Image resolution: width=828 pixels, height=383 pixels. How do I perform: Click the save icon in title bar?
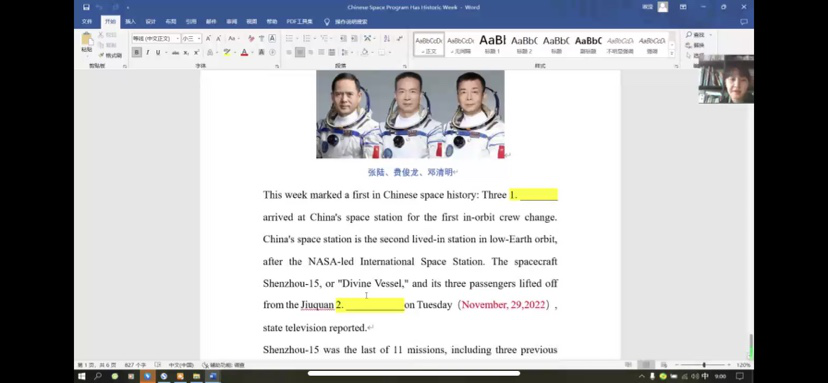coord(87,7)
